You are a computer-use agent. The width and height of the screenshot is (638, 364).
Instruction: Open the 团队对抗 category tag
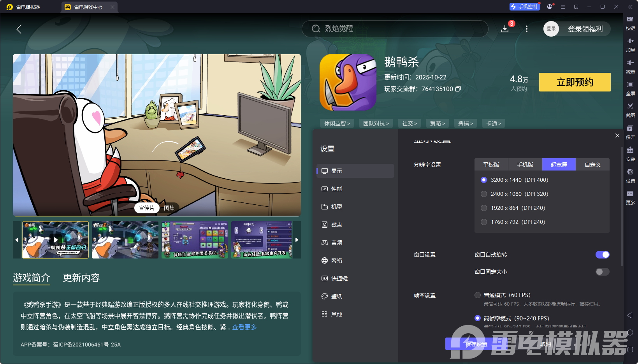pyautogui.click(x=376, y=123)
